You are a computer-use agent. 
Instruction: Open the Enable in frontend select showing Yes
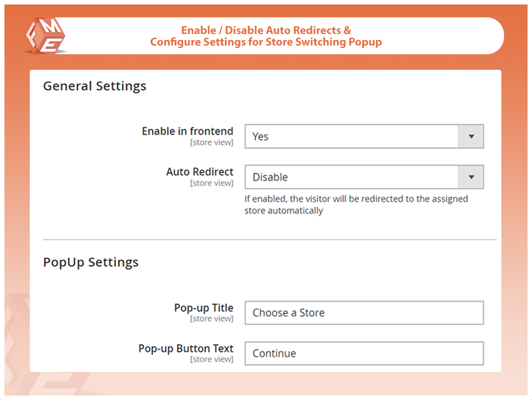(x=351, y=136)
